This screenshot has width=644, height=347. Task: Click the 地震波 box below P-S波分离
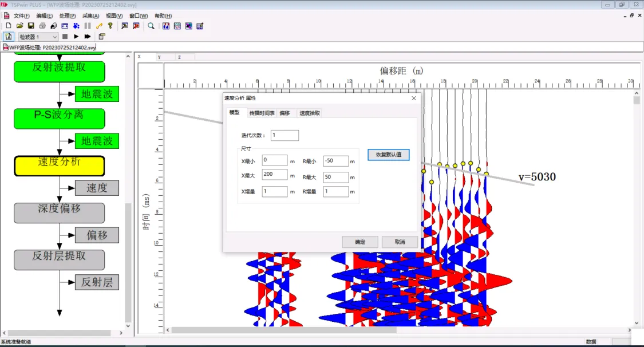click(97, 141)
